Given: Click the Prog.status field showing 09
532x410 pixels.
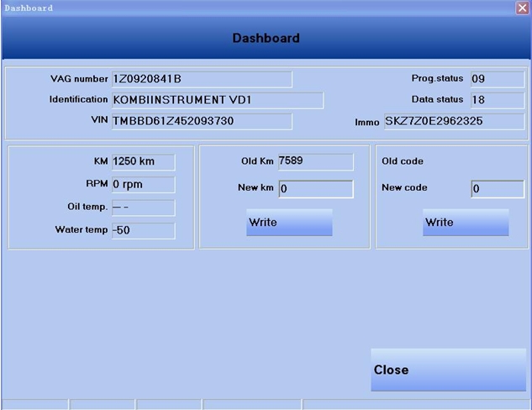Looking at the screenshot, I should (x=497, y=79).
